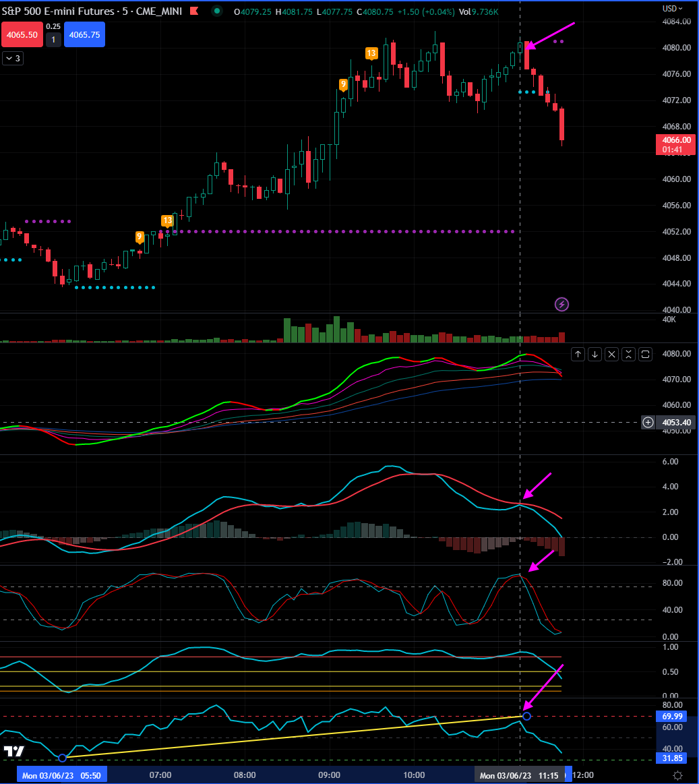Image resolution: width=699 pixels, height=784 pixels.
Task: Collapse the moving-average pane
Action: click(628, 354)
